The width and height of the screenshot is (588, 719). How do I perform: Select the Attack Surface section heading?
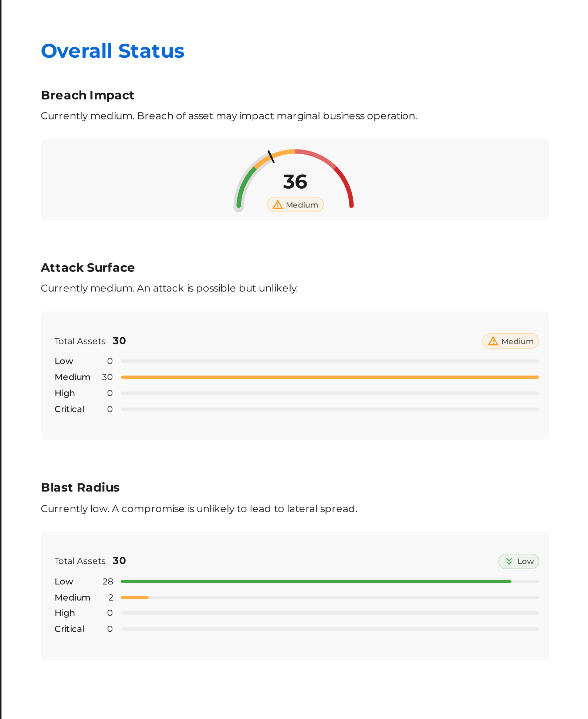(x=88, y=268)
